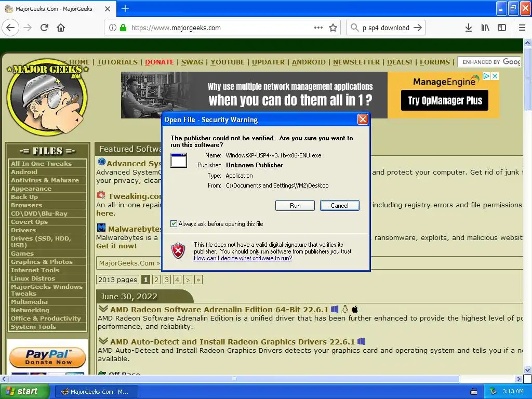Open the SWAG menu link
This screenshot has width=532, height=399.
(x=192, y=62)
